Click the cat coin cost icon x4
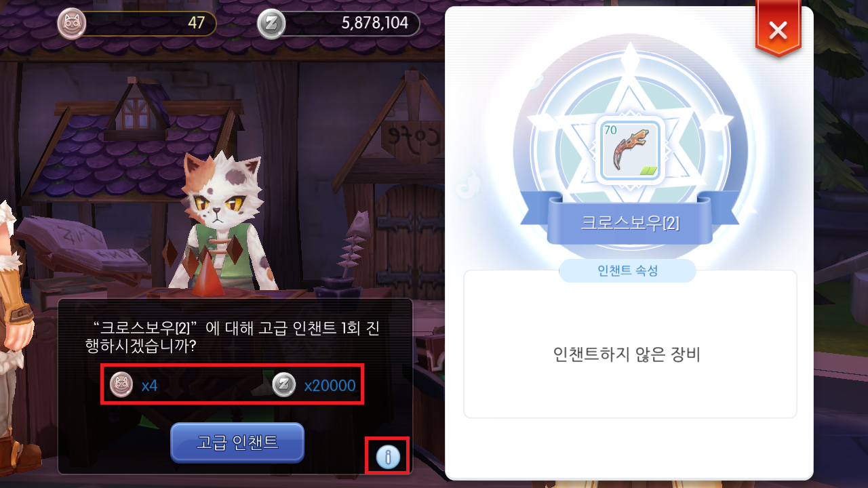This screenshot has width=868, height=488. 122,386
